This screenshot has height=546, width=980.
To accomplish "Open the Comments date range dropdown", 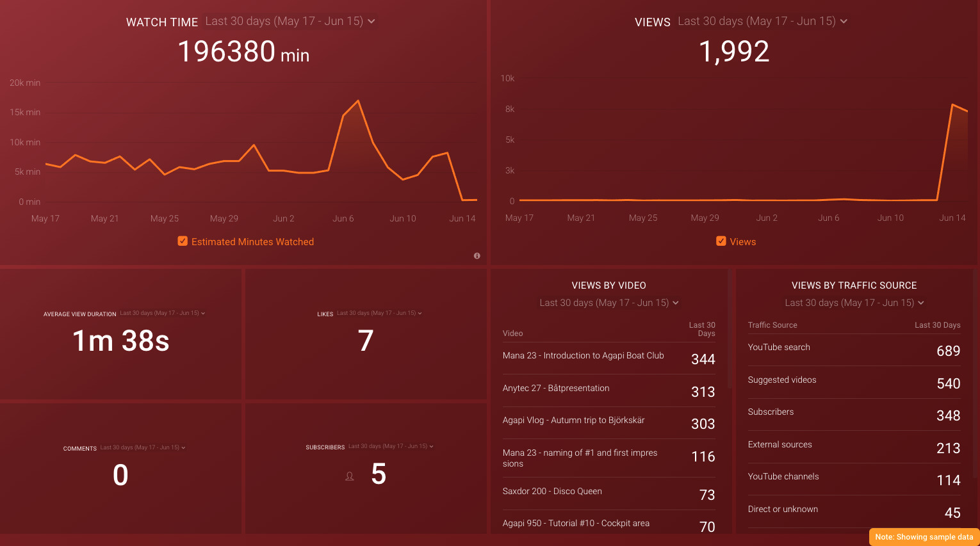I will pos(142,447).
